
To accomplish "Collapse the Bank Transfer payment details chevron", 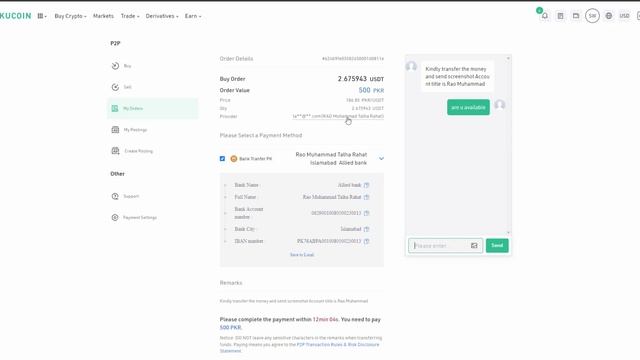I will tap(381, 158).
